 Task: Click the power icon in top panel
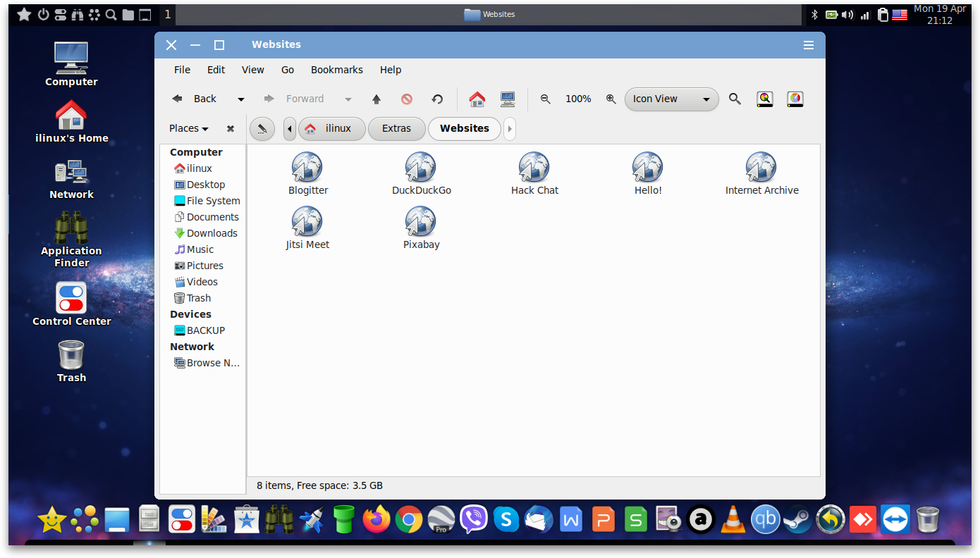(43, 14)
